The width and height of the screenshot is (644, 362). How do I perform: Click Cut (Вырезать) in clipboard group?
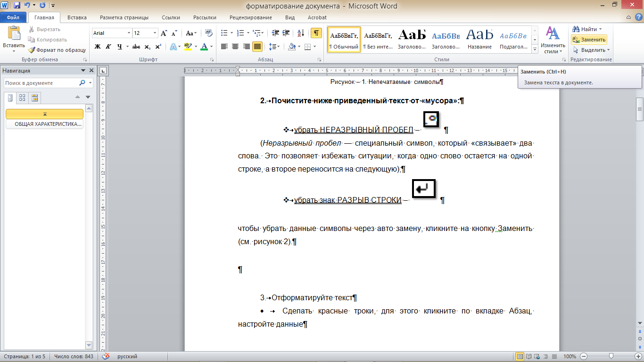pos(44,29)
